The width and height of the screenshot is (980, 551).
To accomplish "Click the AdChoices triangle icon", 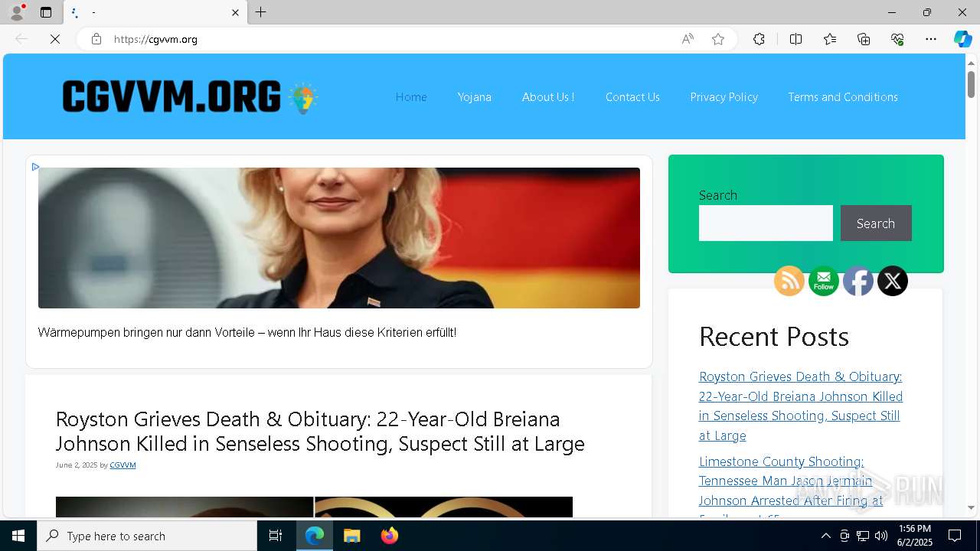I will (x=35, y=167).
